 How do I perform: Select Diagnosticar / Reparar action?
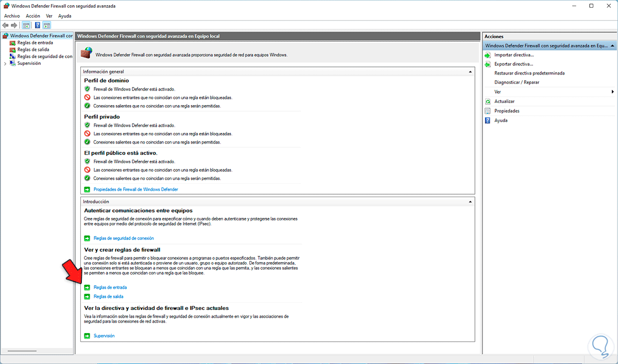coord(517,82)
